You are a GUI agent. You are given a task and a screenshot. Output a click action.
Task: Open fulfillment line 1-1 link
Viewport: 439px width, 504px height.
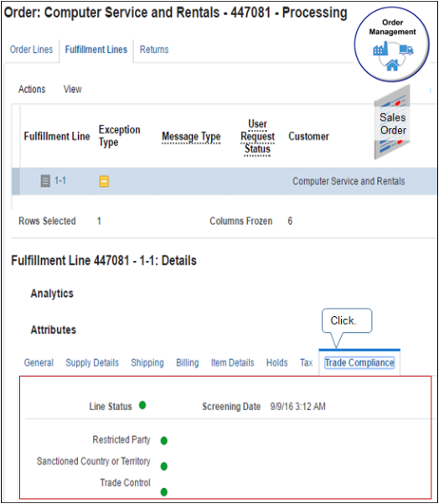60,180
